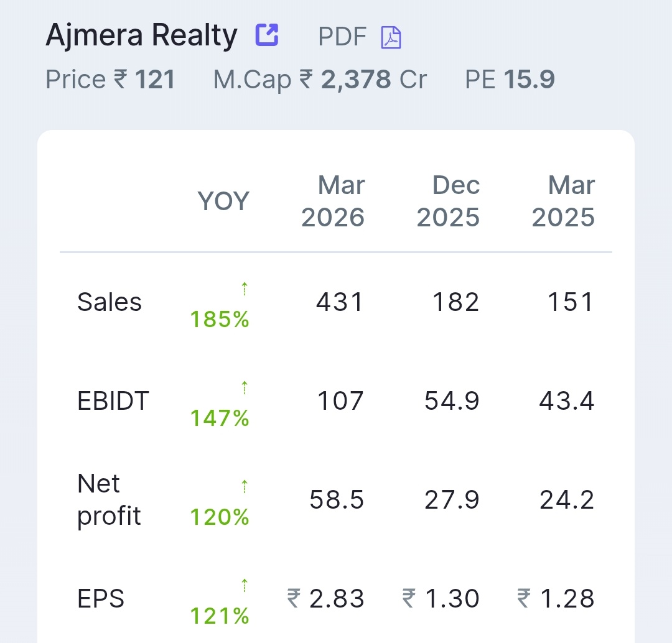Click the PDF text label
This screenshot has height=643, width=672.
coord(342,37)
